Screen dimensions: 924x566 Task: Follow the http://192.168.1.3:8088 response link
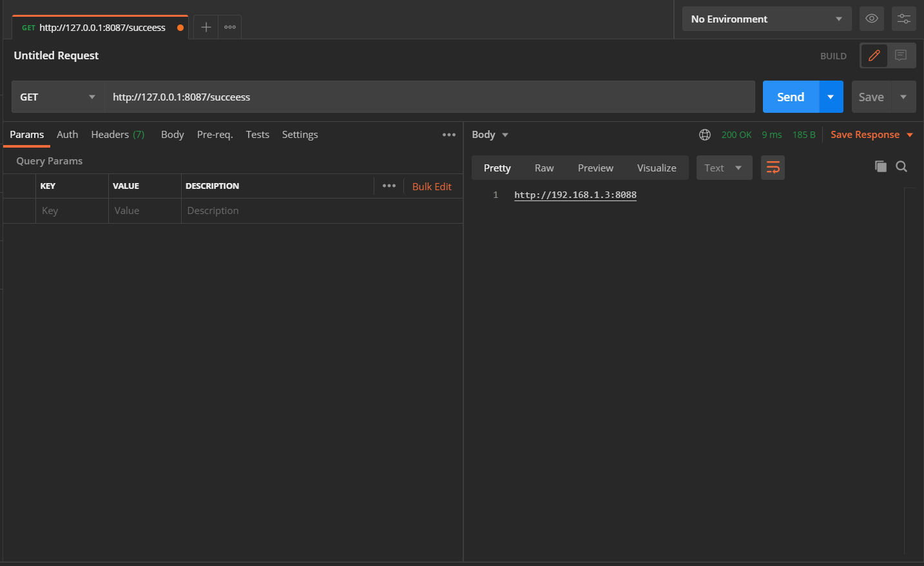[x=575, y=195]
